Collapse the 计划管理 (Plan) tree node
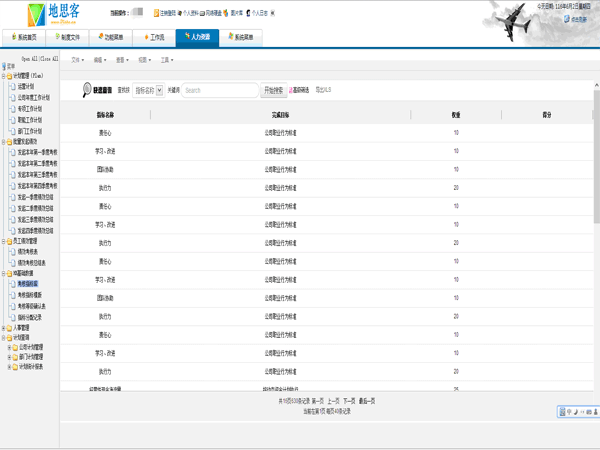 click(x=3, y=76)
